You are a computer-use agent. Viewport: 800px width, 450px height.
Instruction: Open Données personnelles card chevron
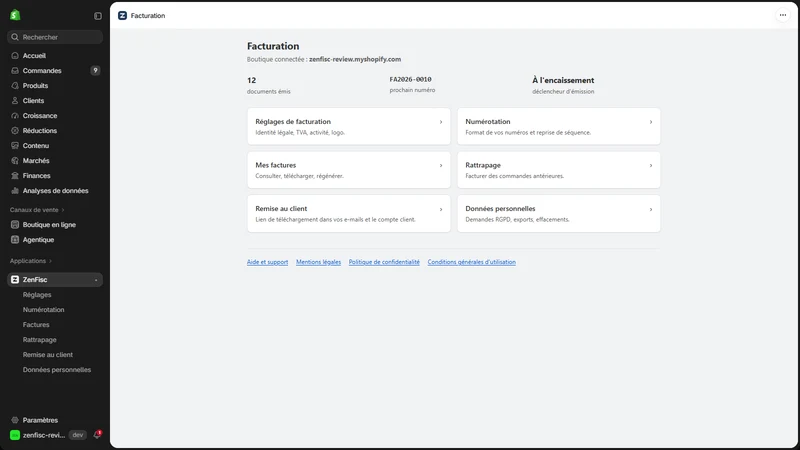pos(651,209)
